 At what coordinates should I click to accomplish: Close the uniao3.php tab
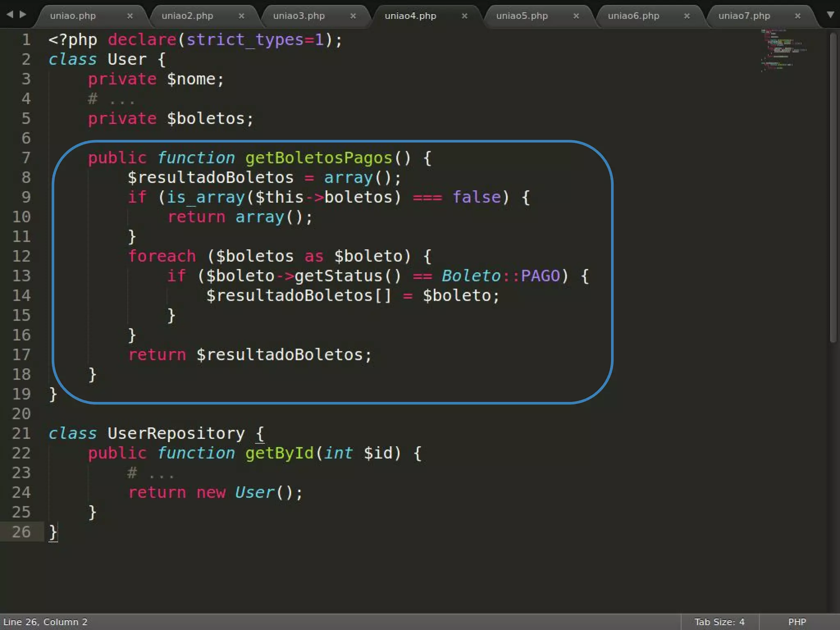[x=353, y=16]
